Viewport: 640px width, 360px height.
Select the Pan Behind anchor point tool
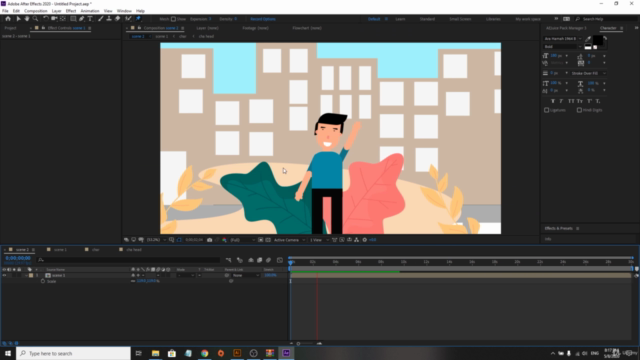[63, 19]
